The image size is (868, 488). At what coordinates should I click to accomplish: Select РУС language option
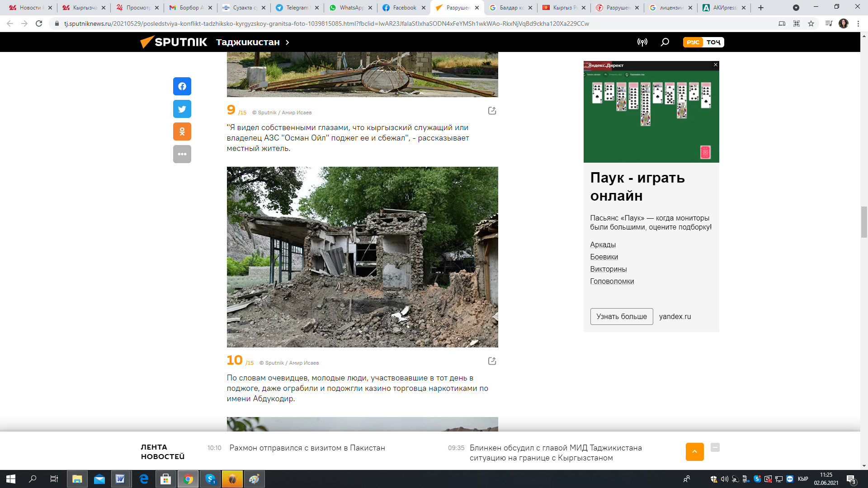[693, 42]
